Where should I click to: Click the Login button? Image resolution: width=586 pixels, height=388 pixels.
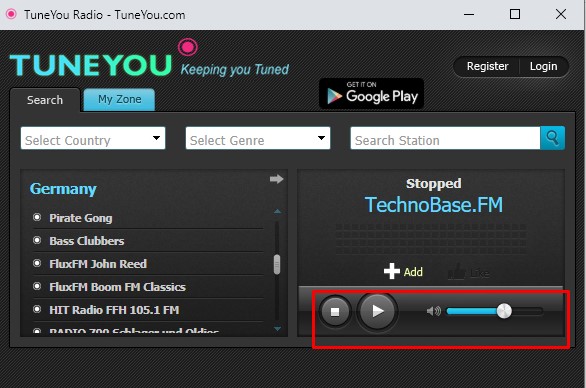tap(543, 66)
